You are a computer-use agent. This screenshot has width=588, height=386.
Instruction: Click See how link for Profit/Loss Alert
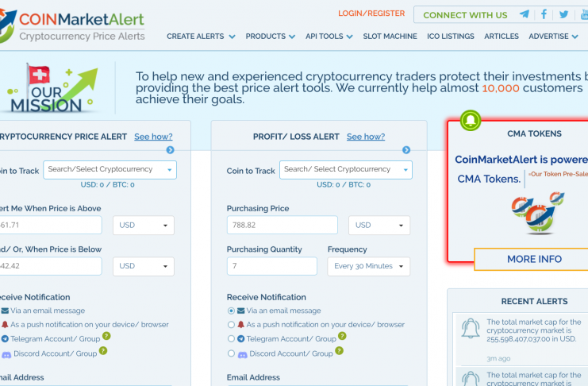(x=366, y=137)
